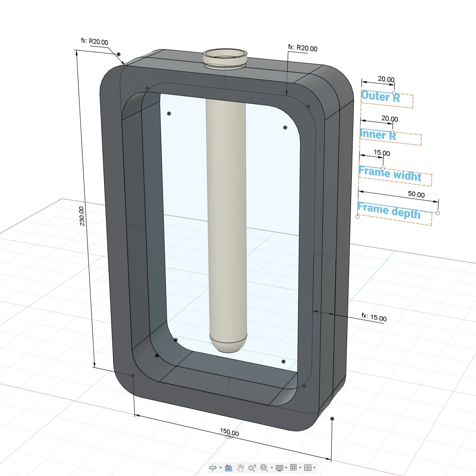
Task: Expand the Display Settings dropdown arrow
Action: coord(286,468)
